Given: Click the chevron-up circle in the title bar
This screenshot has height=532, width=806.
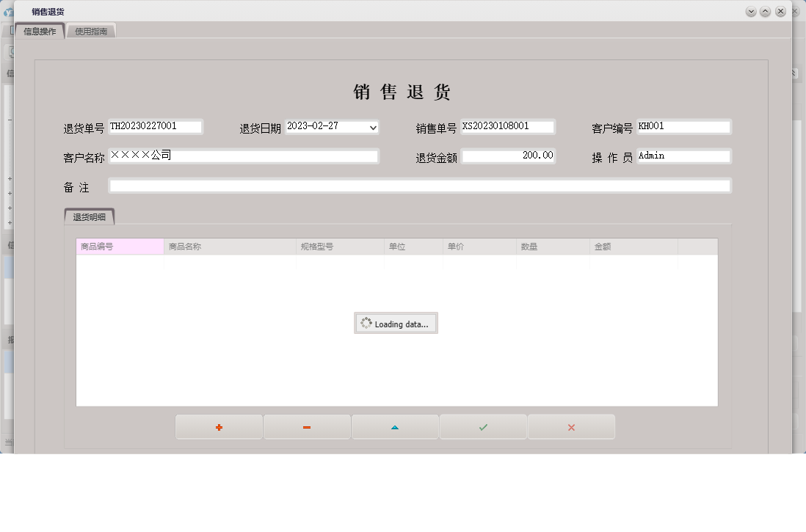Looking at the screenshot, I should point(765,12).
